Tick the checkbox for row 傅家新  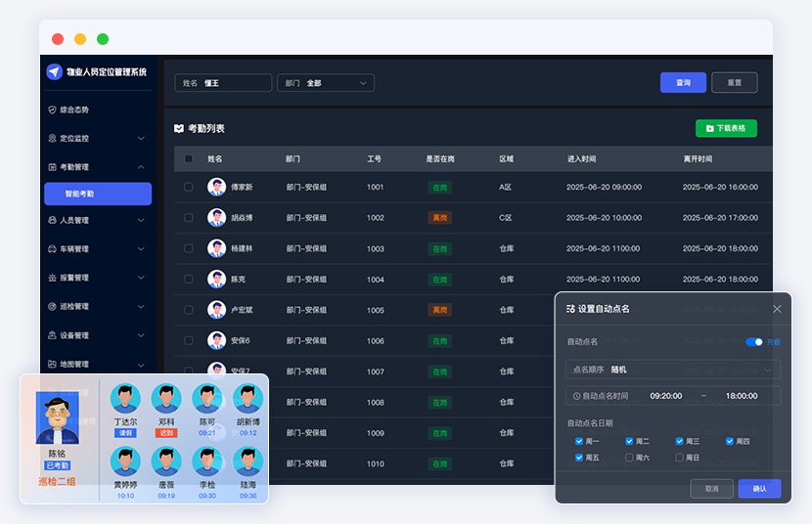[x=189, y=187]
